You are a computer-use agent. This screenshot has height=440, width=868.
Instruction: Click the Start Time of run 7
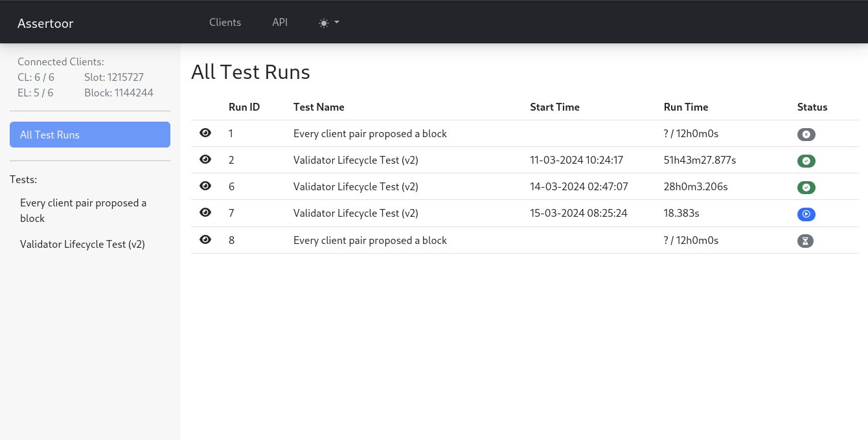tap(578, 213)
